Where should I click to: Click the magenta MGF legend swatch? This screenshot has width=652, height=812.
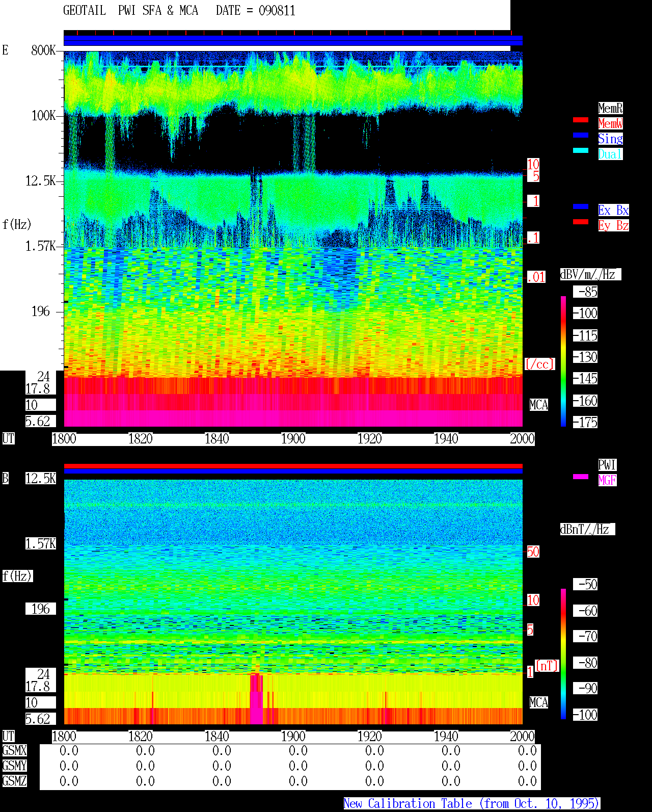[x=581, y=477]
